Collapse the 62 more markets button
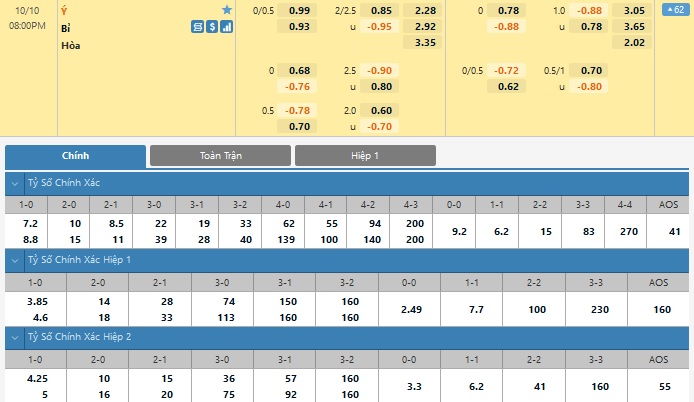694x402 pixels. (x=675, y=10)
